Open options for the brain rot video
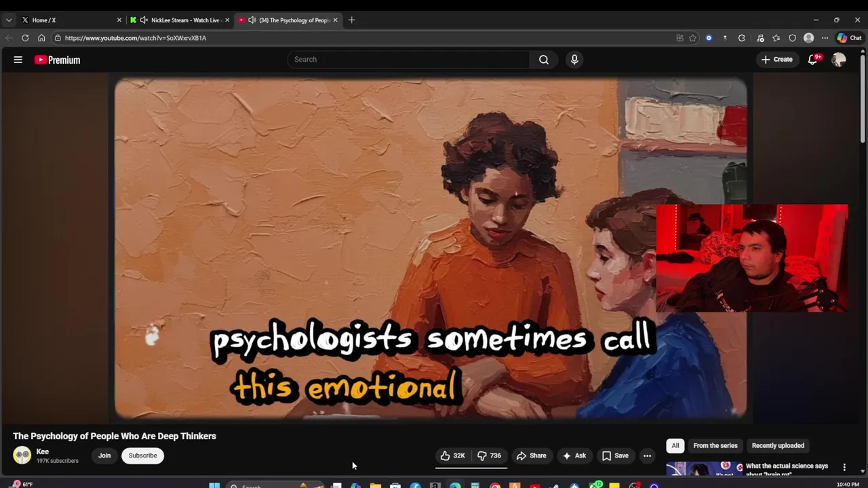Viewport: 868px width, 488px height. point(844,467)
